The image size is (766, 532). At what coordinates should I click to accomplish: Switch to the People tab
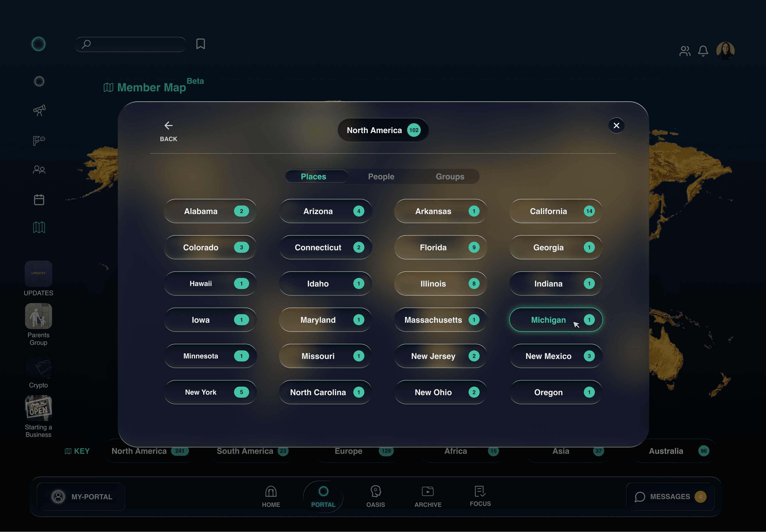pos(381,176)
